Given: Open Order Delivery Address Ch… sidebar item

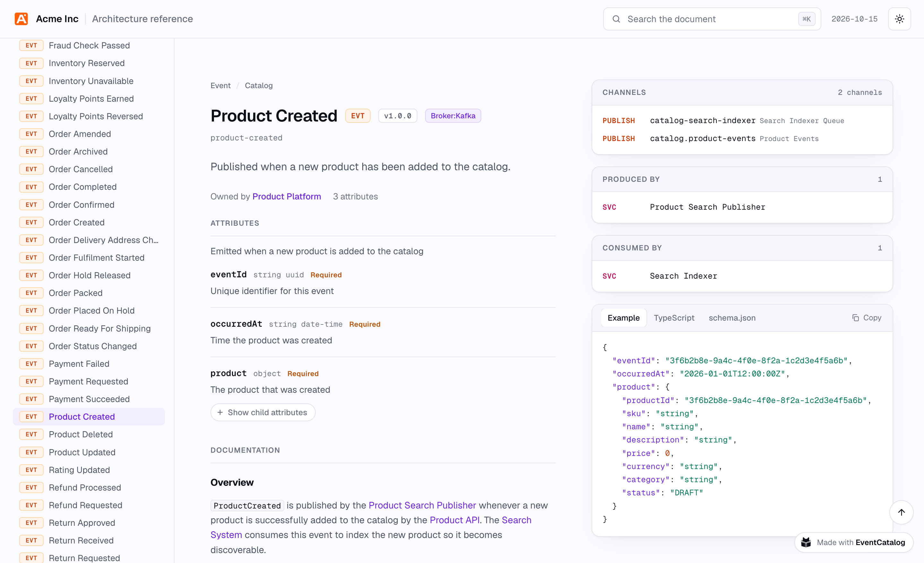Looking at the screenshot, I should pos(89,239).
